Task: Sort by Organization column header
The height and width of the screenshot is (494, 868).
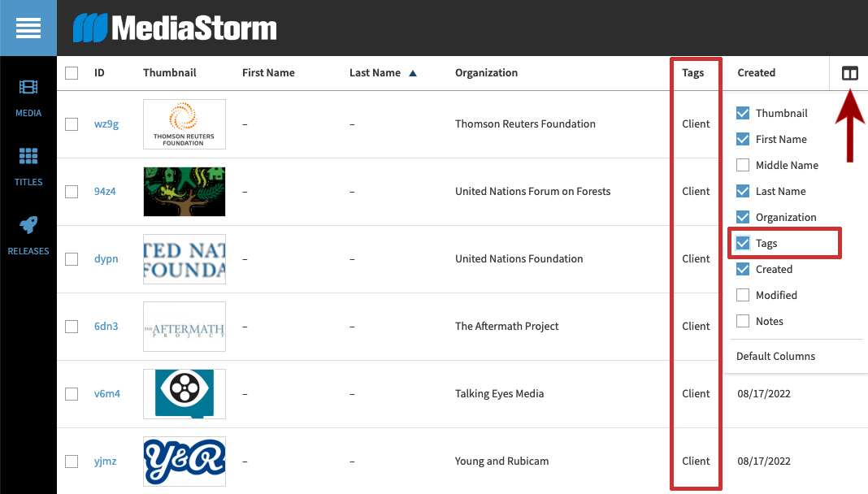Action: pos(486,73)
